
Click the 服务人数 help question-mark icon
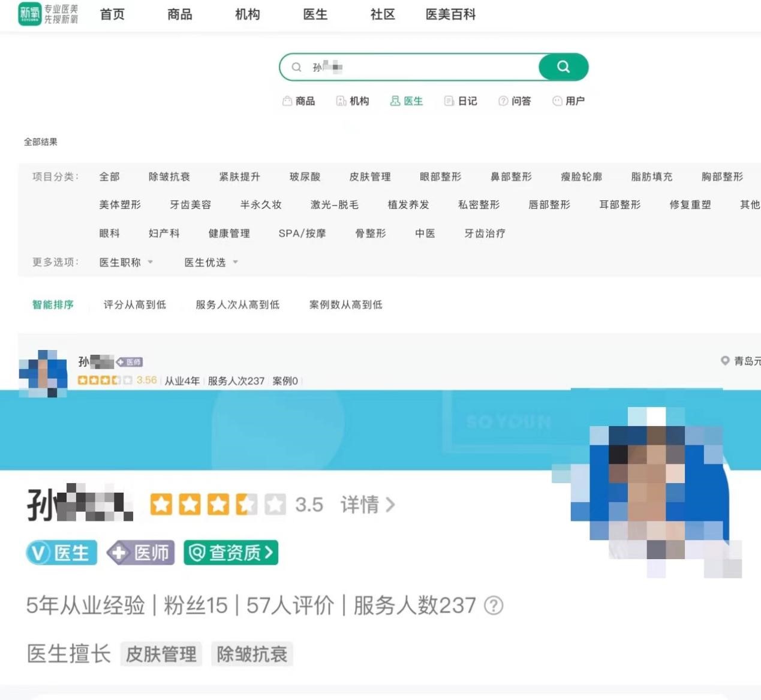pyautogui.click(x=493, y=605)
